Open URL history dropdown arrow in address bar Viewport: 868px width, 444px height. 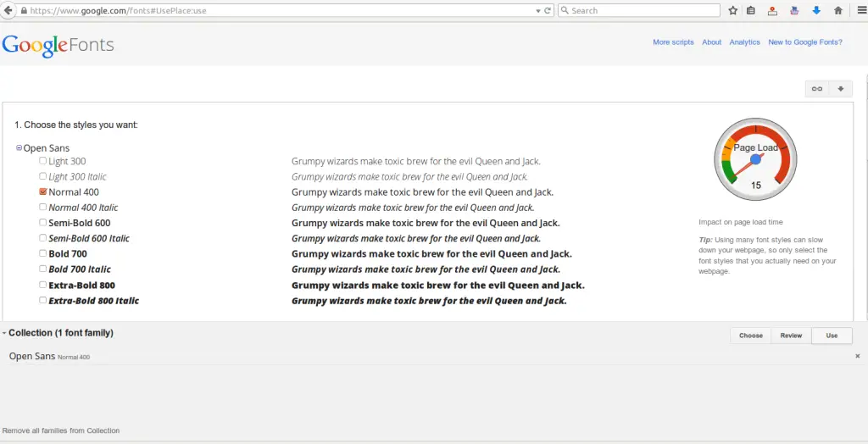(538, 10)
